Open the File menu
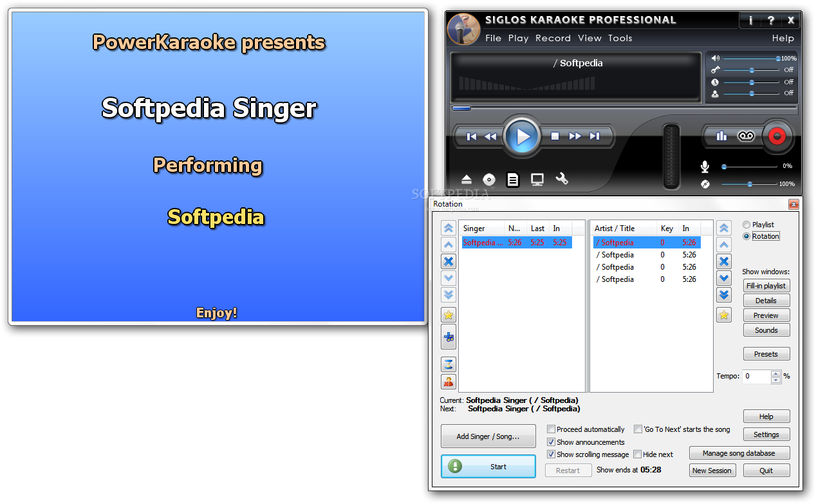 493,38
